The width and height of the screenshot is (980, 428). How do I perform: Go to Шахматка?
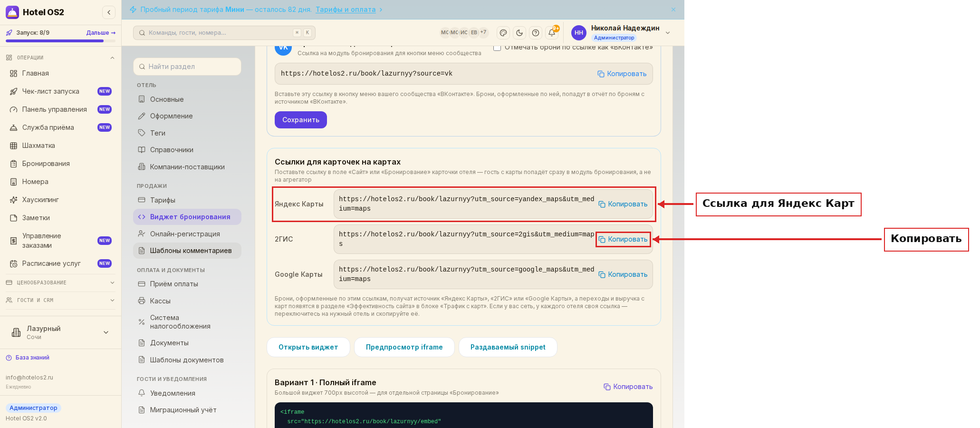pos(61,146)
